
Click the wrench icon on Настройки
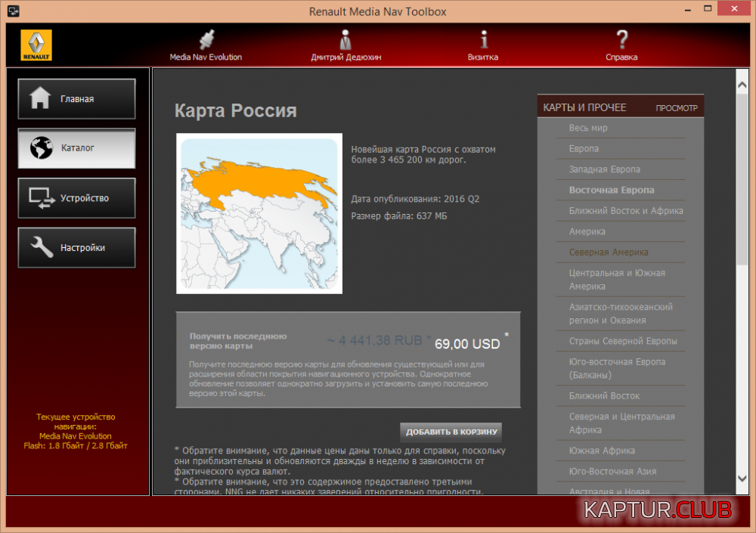(42, 247)
